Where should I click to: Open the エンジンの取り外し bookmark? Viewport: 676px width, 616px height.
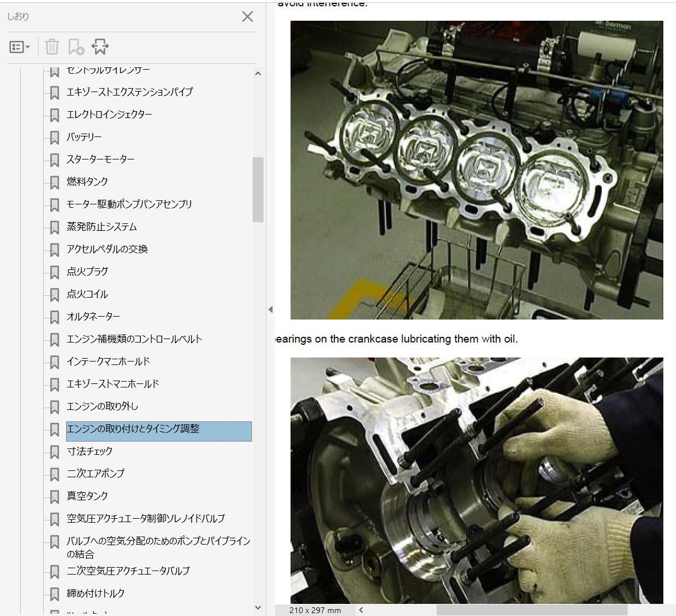click(x=102, y=406)
